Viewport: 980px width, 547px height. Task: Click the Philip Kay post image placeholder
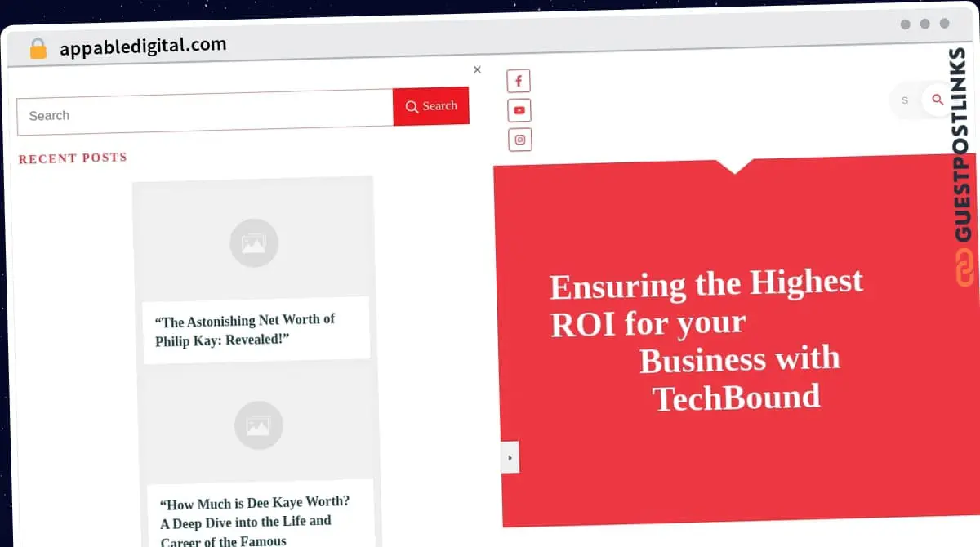click(x=254, y=242)
